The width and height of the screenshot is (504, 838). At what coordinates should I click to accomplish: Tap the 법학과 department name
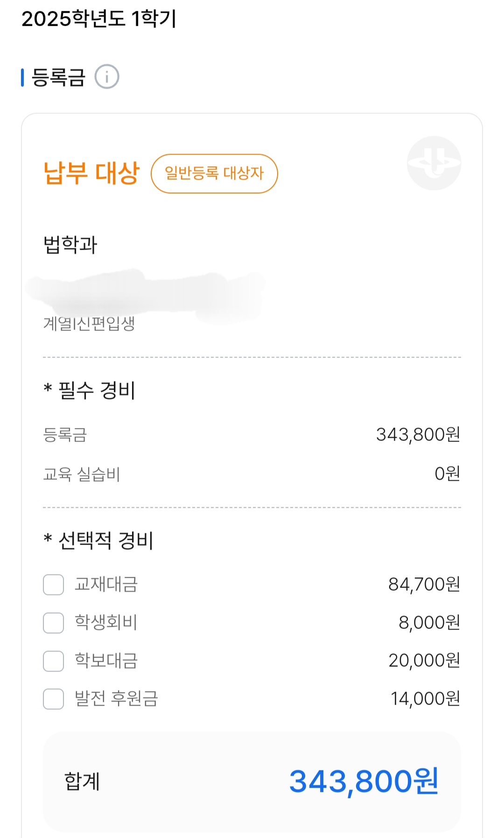pyautogui.click(x=70, y=244)
